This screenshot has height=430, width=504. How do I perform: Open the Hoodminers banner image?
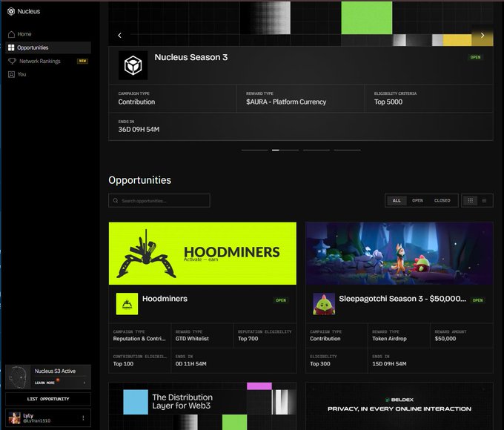tap(202, 254)
